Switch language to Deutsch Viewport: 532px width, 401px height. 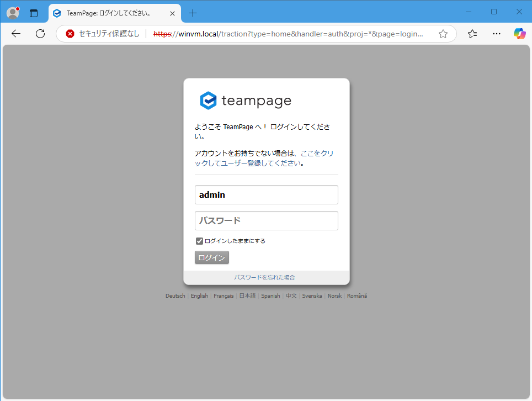click(x=175, y=296)
